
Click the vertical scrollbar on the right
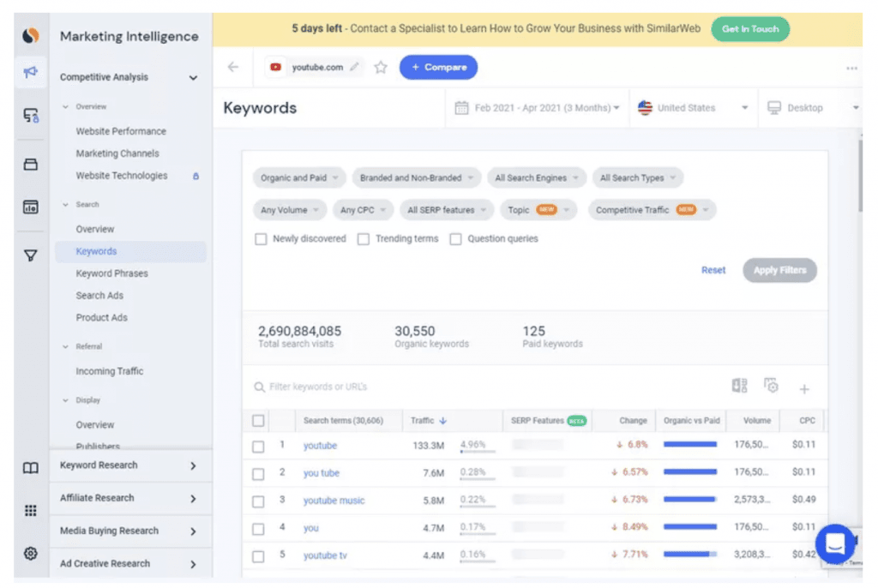tap(860, 175)
